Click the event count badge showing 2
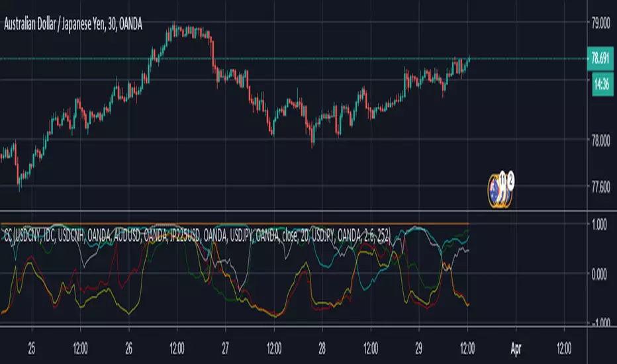This screenshot has height=364, width=617. click(510, 180)
